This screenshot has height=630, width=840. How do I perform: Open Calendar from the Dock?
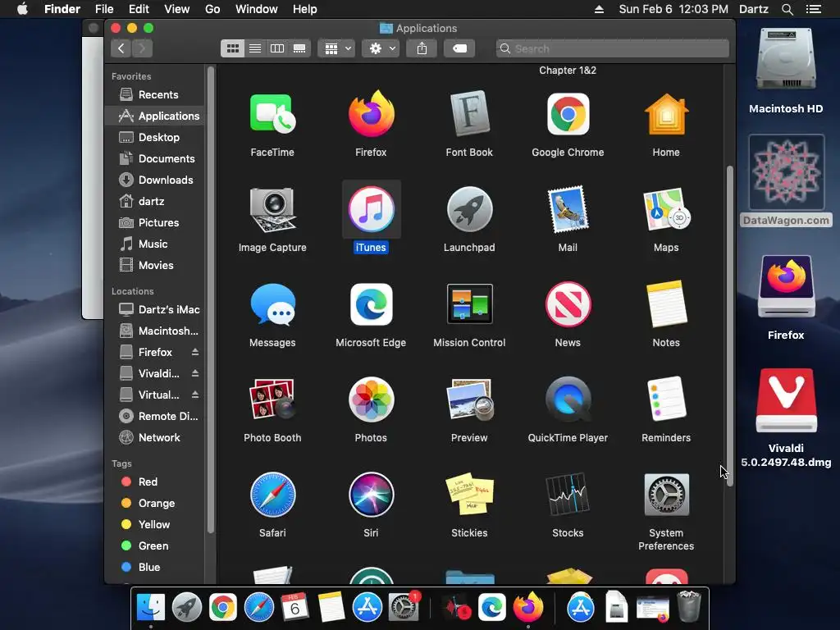click(294, 607)
